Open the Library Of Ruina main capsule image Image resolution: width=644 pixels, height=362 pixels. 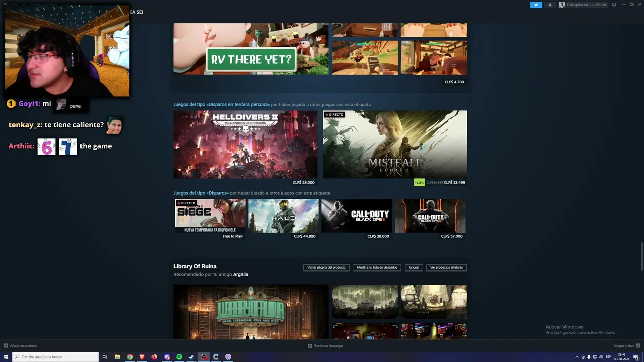251,312
